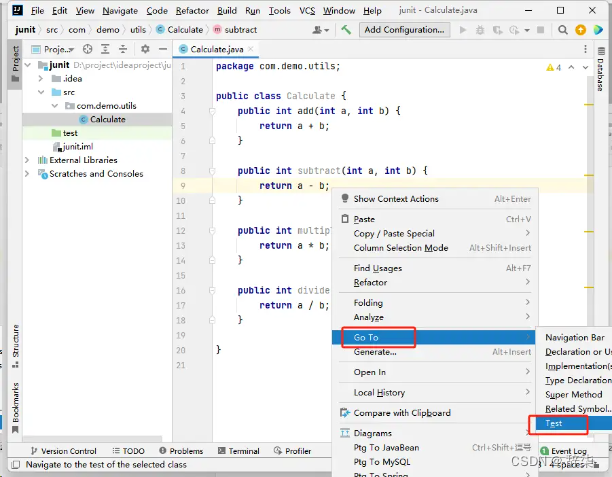
Task: Click Run with Coverage icon
Action: tap(497, 30)
